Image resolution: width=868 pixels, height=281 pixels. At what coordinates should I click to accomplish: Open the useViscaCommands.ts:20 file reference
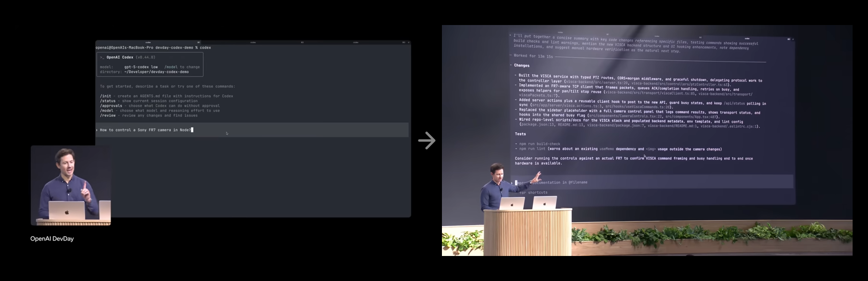click(638, 107)
